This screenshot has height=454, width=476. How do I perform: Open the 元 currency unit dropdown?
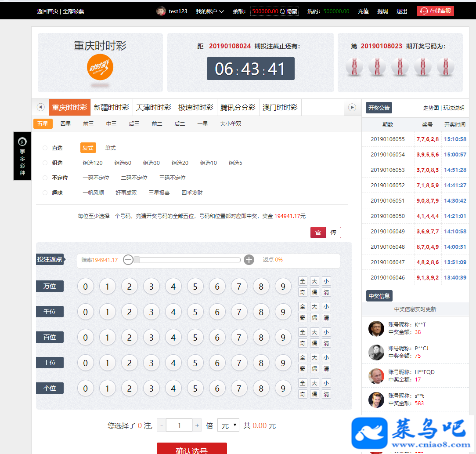228,425
